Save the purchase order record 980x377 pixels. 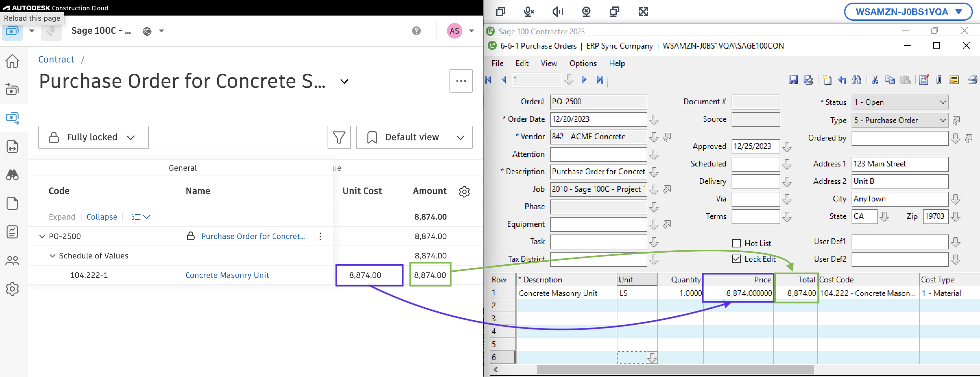(793, 80)
